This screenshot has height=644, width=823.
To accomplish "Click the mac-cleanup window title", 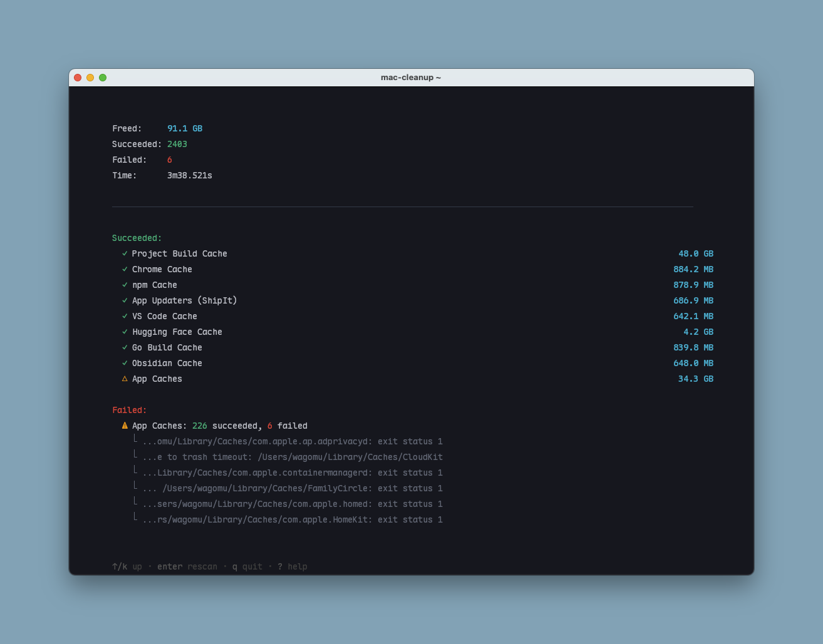I will tap(411, 78).
